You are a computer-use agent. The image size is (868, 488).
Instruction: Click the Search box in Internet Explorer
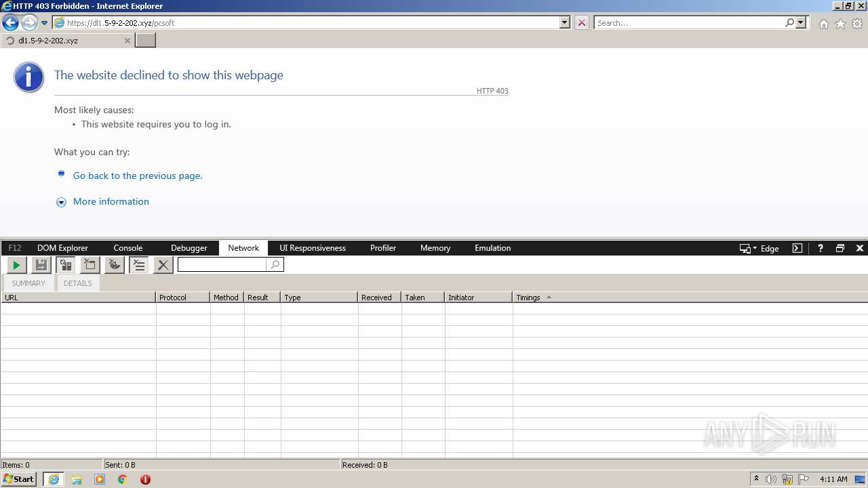690,22
